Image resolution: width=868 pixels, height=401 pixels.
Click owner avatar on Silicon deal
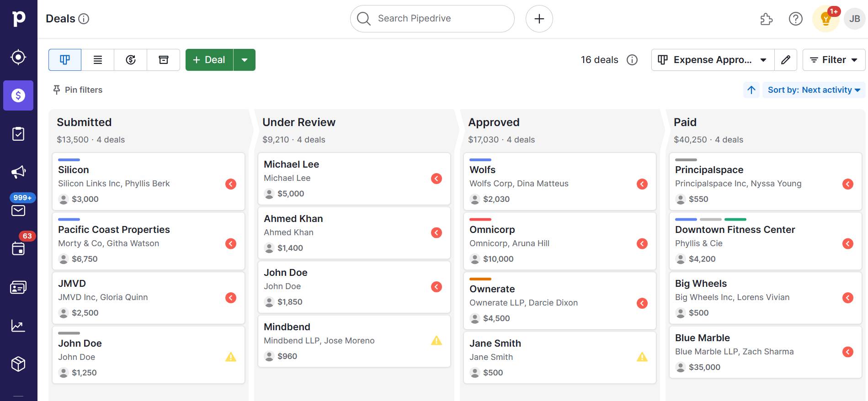(64, 199)
